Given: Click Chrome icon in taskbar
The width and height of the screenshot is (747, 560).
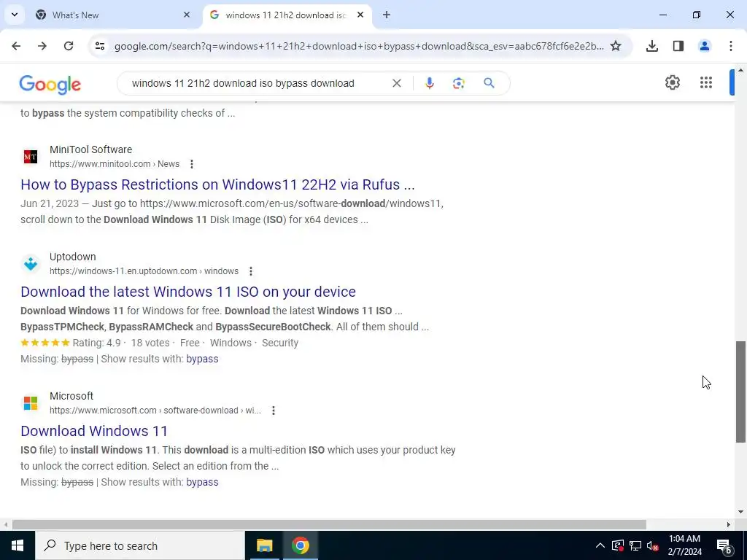Looking at the screenshot, I should pyautogui.click(x=300, y=545).
